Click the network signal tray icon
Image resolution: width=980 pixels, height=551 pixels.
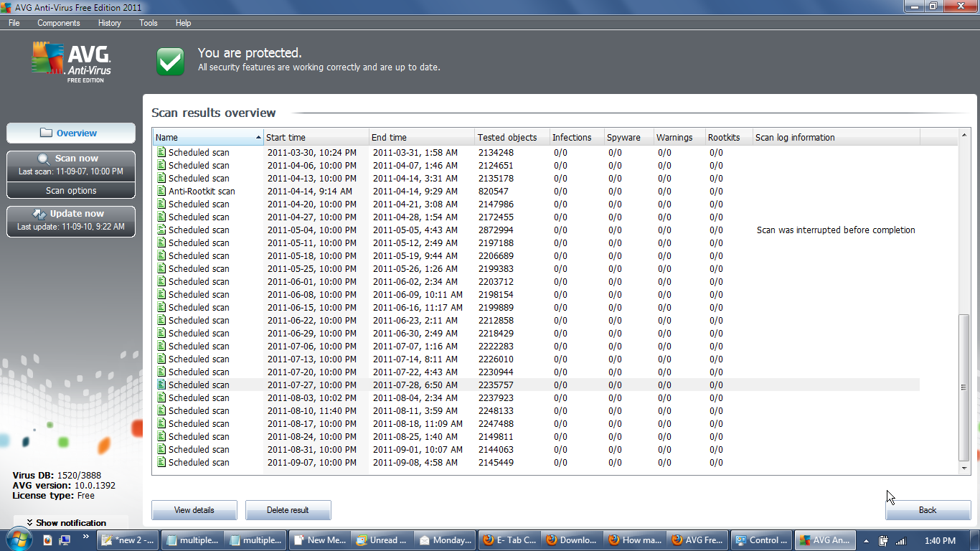(901, 541)
